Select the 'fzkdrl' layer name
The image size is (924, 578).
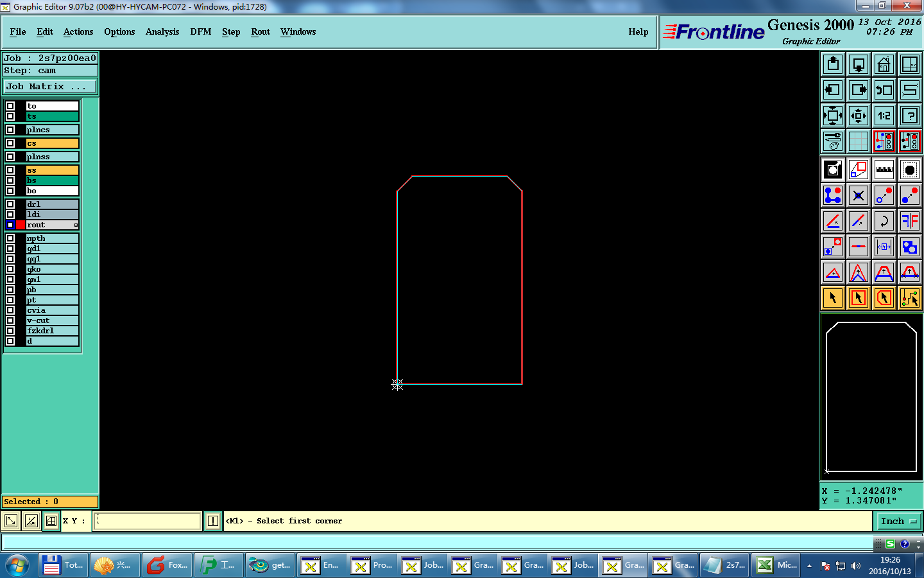(52, 331)
